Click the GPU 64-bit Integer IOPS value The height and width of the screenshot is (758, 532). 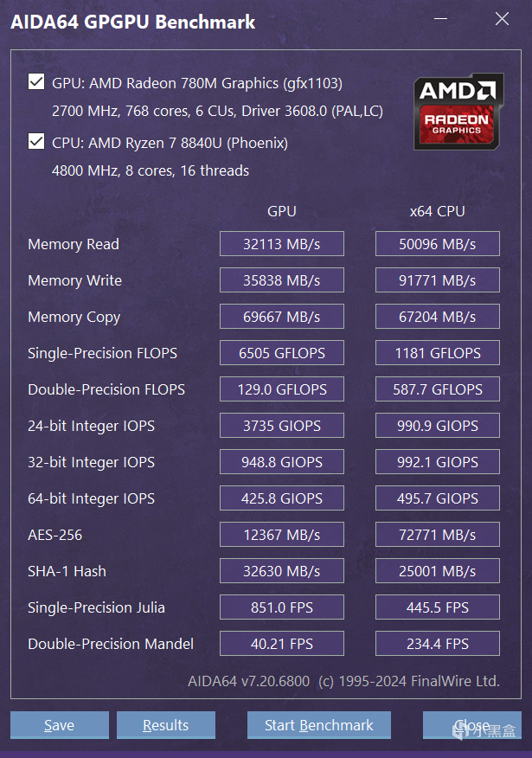[281, 498]
